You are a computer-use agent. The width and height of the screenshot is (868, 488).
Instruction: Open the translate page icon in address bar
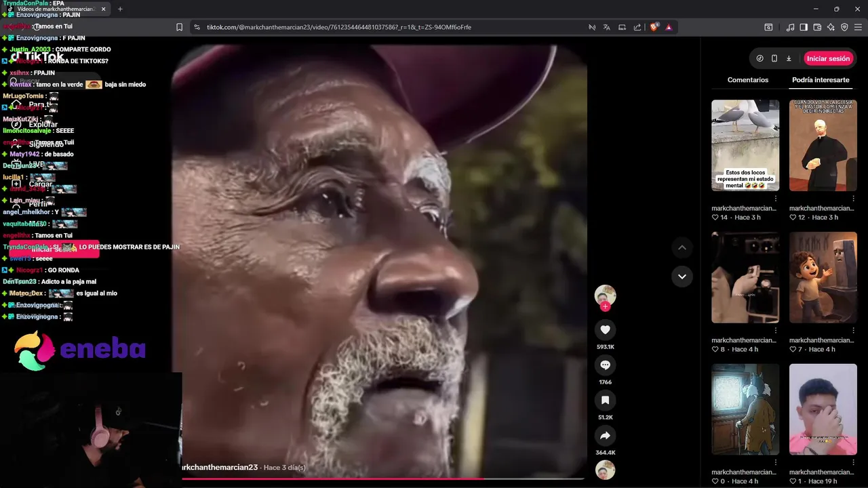pos(606,27)
